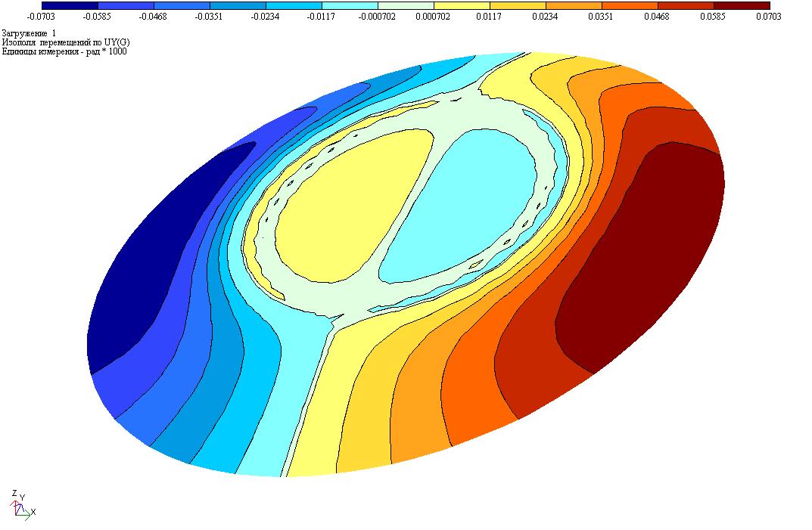The width and height of the screenshot is (812, 530).
Task: Pick the darkest red legend swatch
Action: tap(742, 6)
